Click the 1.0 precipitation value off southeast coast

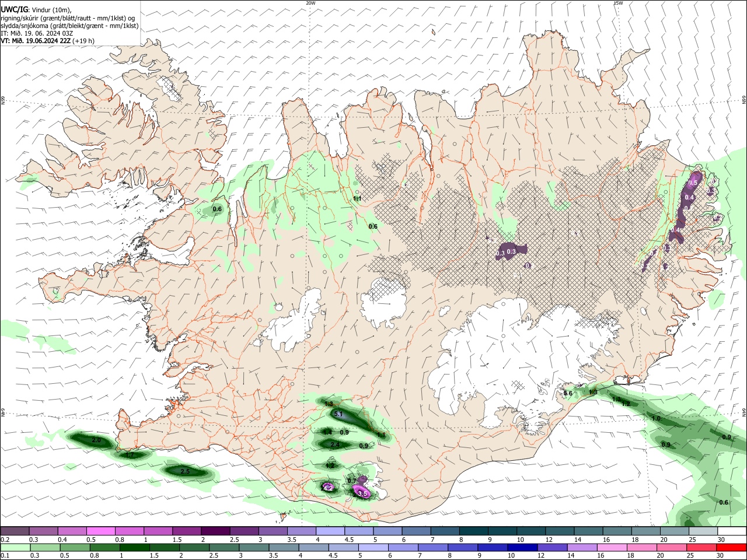(x=656, y=418)
